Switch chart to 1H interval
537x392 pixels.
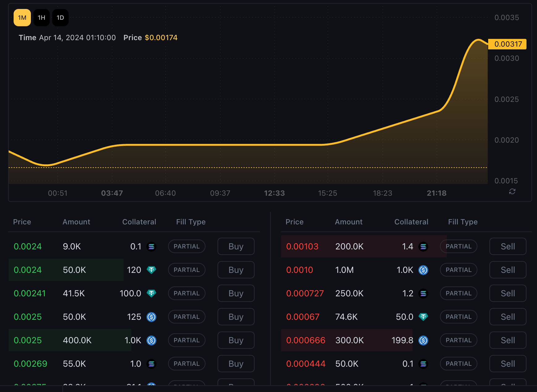coord(41,18)
